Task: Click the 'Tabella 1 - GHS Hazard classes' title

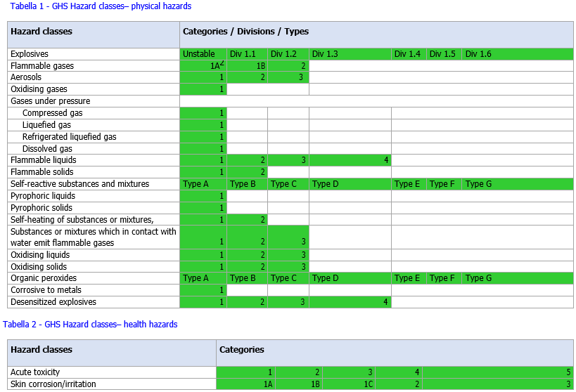Action: pos(101,6)
